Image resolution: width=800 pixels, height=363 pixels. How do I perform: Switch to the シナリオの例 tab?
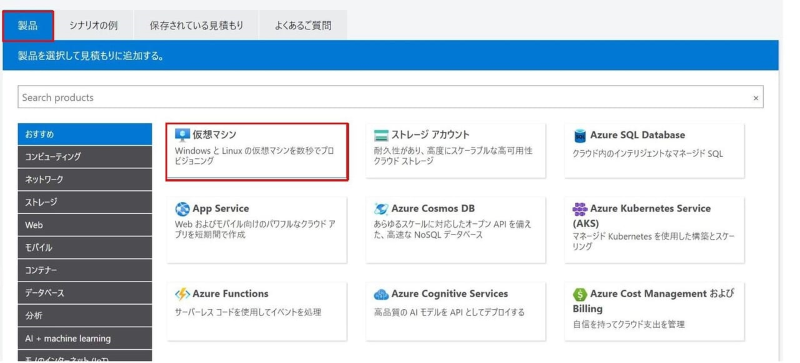coord(94,26)
